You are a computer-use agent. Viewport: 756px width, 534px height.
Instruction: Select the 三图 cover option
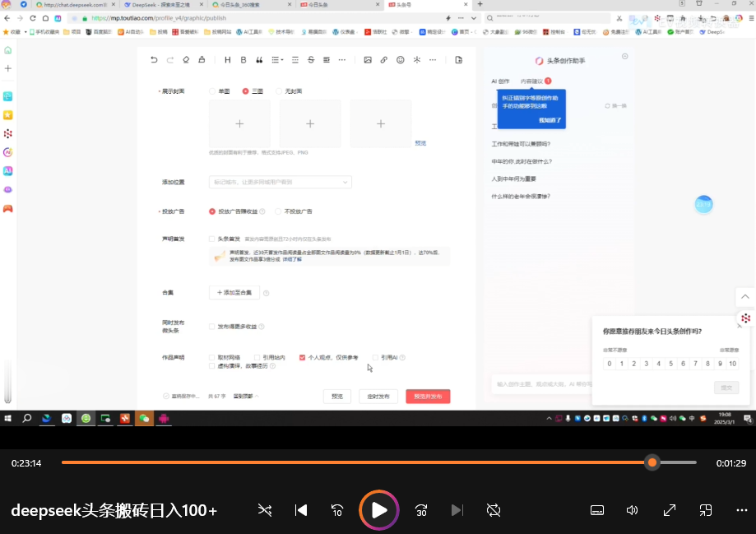tap(246, 91)
